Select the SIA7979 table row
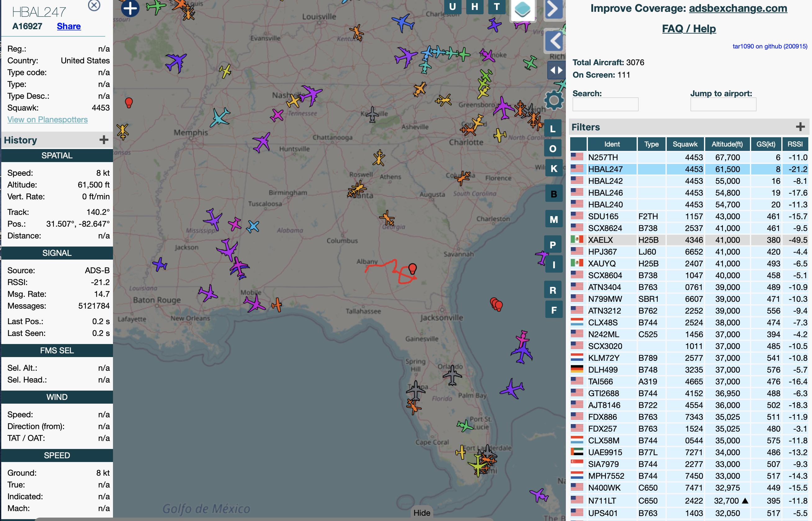Screen dimensions: 812x521 pyautogui.click(x=689, y=464)
